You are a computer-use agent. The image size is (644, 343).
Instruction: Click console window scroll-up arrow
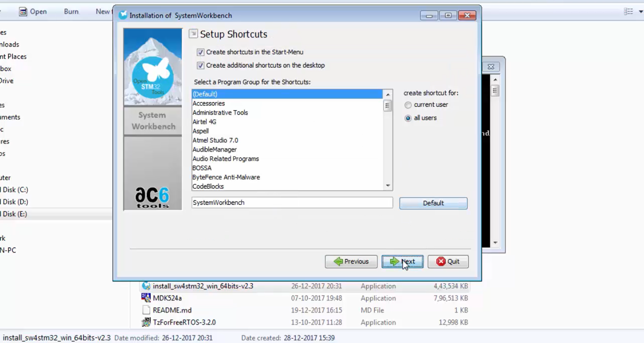pos(495,80)
